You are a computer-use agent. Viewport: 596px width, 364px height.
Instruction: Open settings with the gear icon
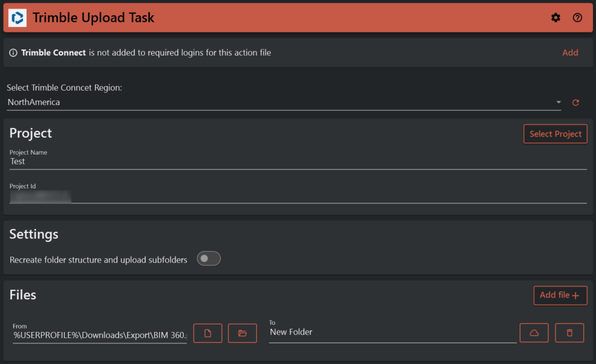pos(556,18)
